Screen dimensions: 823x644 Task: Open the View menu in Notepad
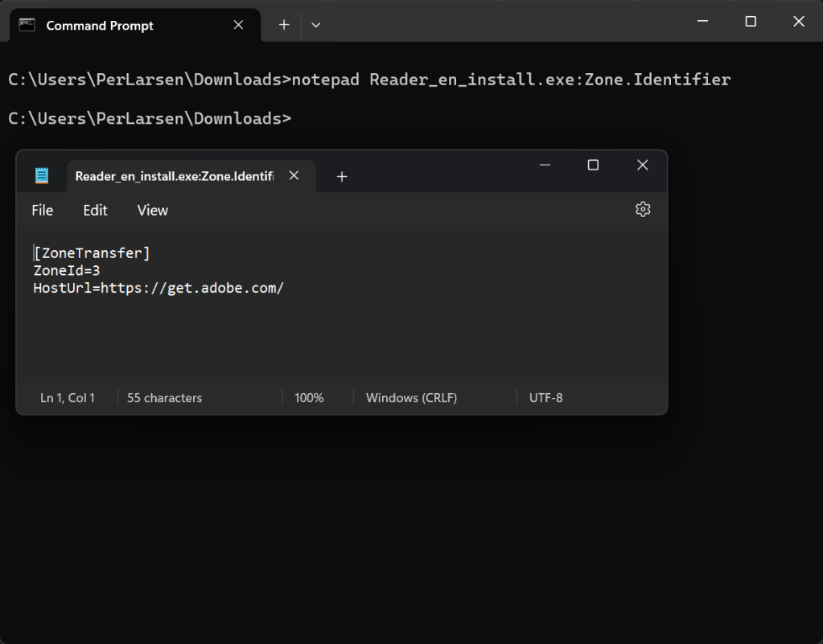(x=152, y=210)
